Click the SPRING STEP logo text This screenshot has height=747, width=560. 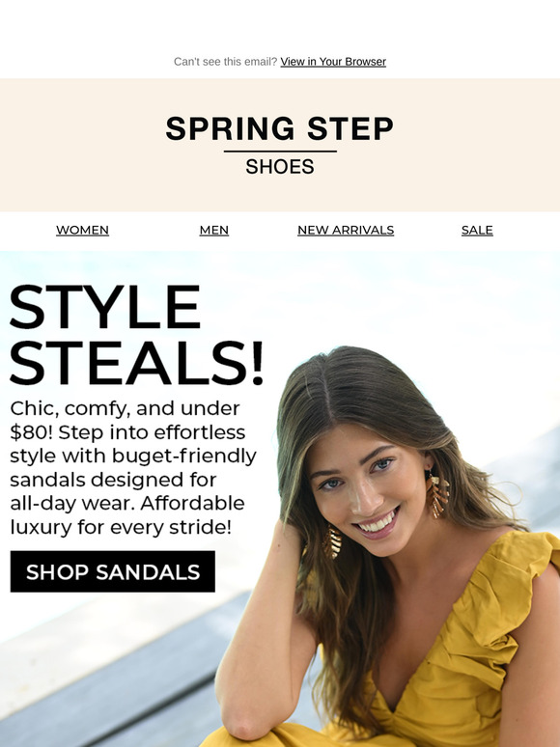click(x=280, y=128)
